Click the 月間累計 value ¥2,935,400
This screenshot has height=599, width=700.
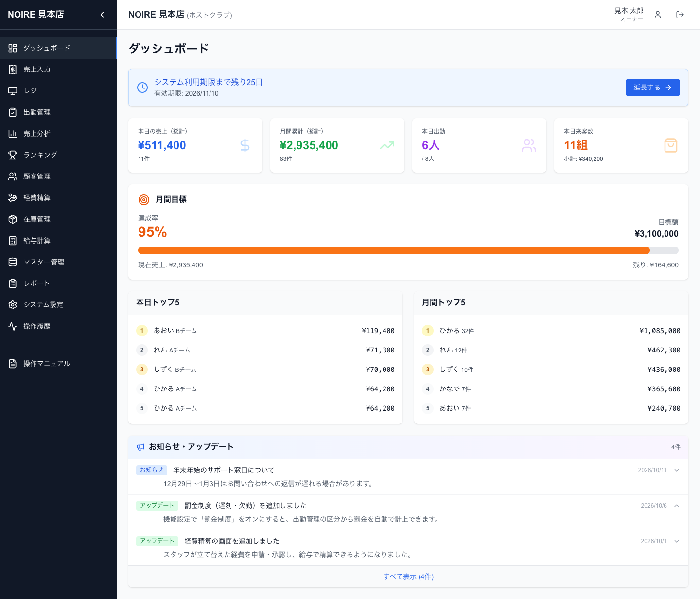pos(309,145)
